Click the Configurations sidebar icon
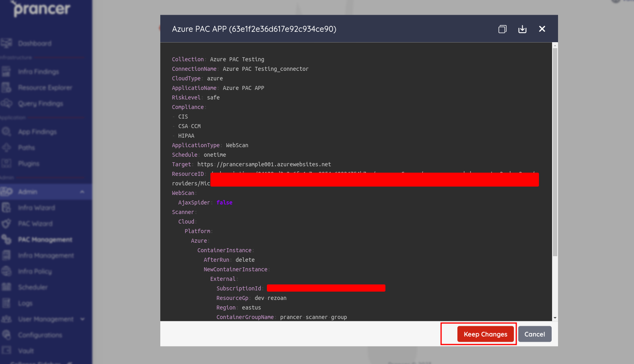The height and width of the screenshot is (364, 634). 6,335
